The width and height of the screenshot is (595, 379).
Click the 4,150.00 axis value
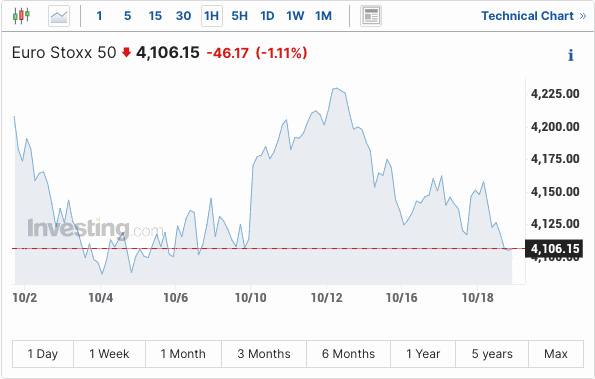pyautogui.click(x=555, y=192)
